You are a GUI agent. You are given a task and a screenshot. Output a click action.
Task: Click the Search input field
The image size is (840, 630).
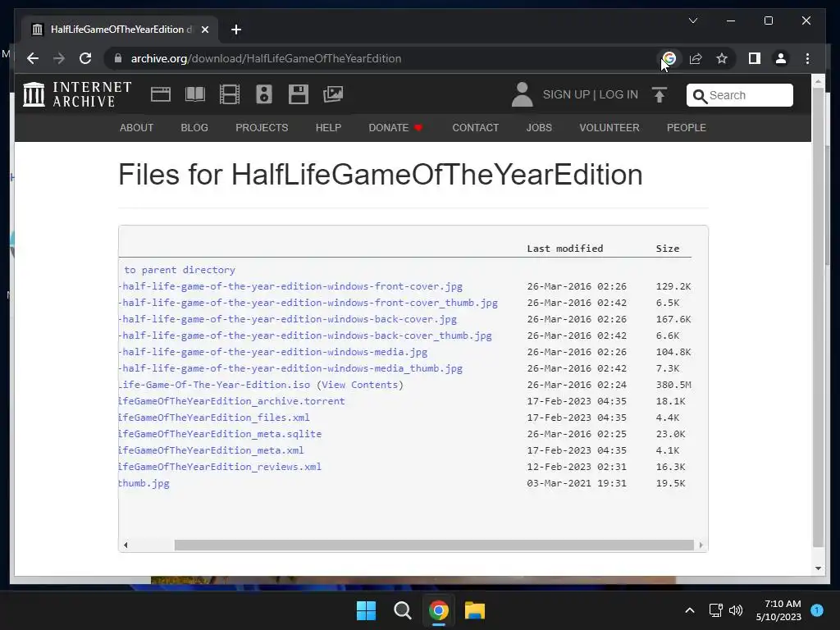pyautogui.click(x=740, y=95)
